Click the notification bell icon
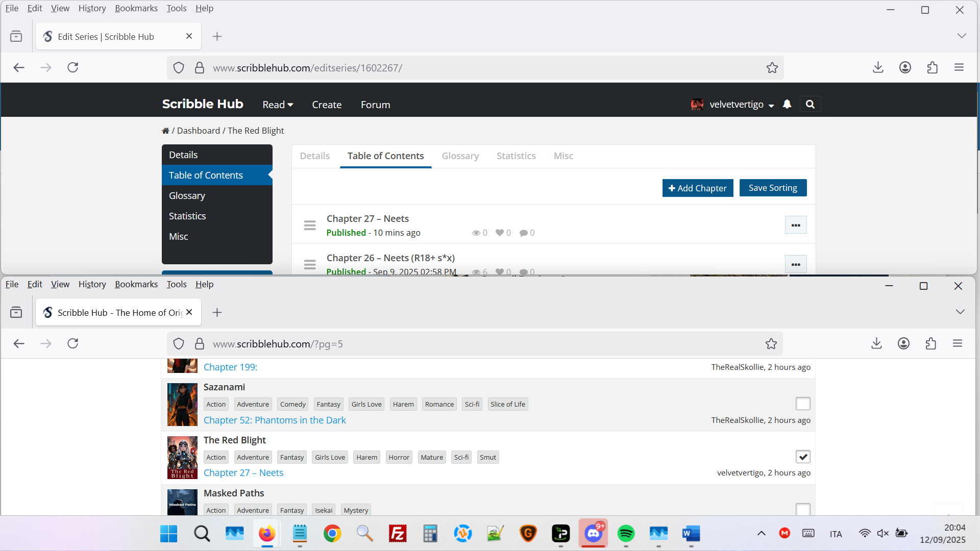This screenshot has height=551, width=980. [787, 104]
